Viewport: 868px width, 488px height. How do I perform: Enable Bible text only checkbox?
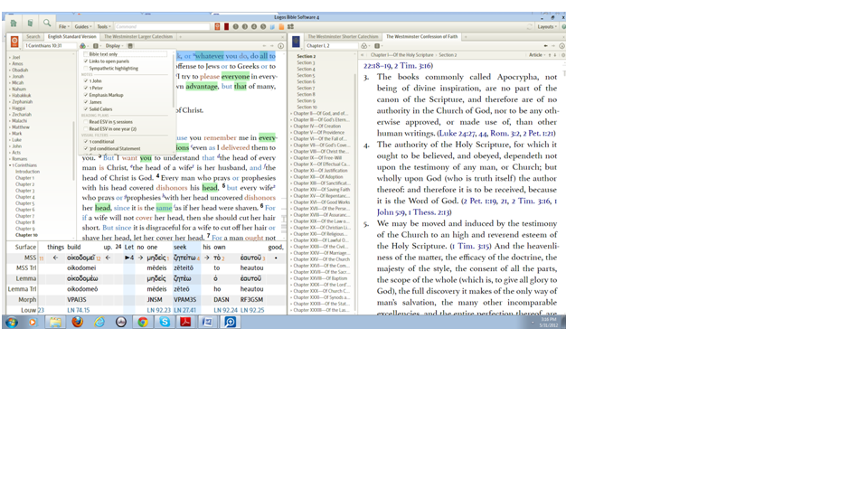(86, 54)
